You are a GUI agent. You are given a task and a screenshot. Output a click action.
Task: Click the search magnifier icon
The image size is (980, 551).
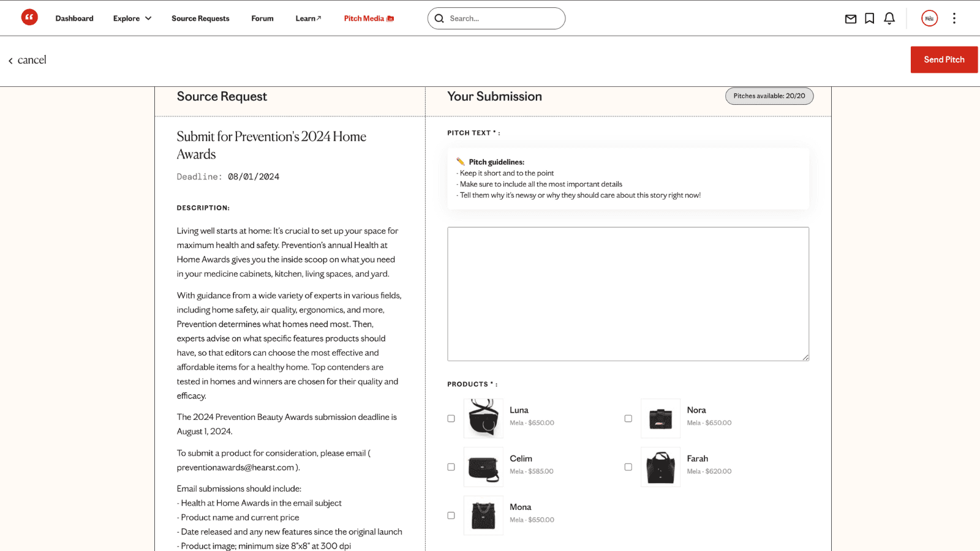(x=439, y=18)
